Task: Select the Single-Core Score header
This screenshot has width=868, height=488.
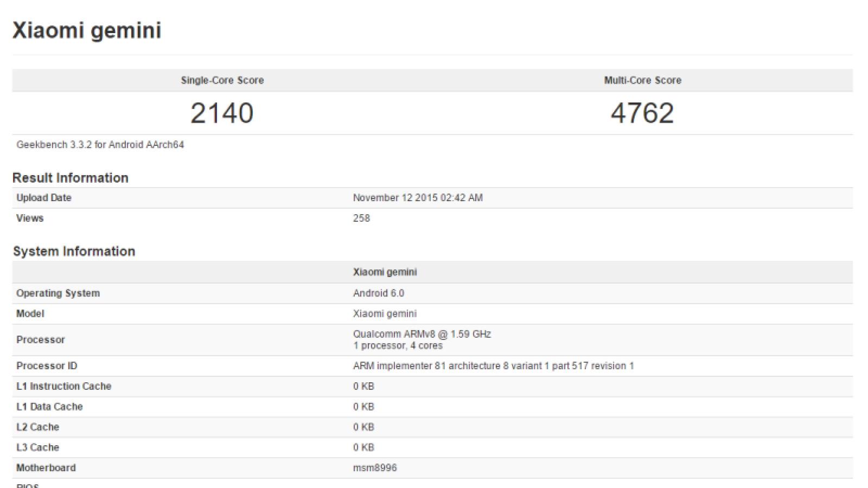Action: (222, 80)
